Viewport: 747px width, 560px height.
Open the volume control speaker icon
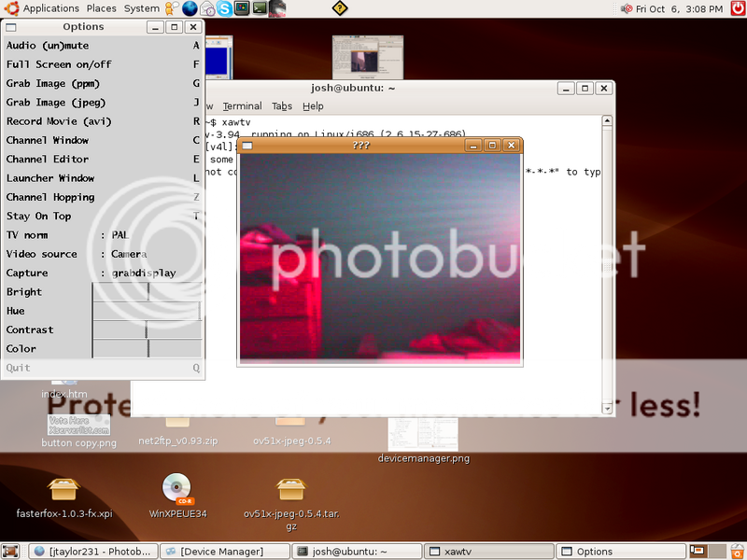click(x=626, y=8)
